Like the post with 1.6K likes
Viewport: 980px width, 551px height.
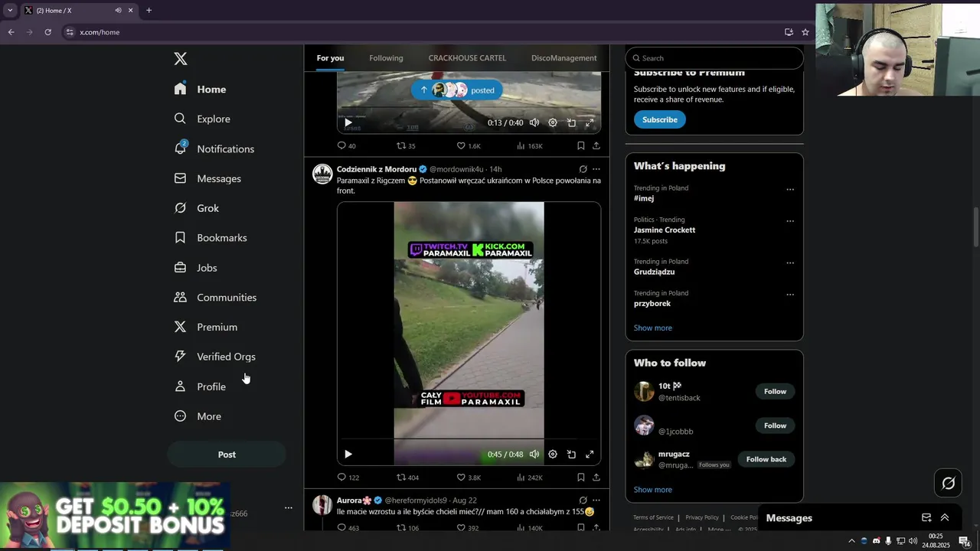tap(469, 145)
